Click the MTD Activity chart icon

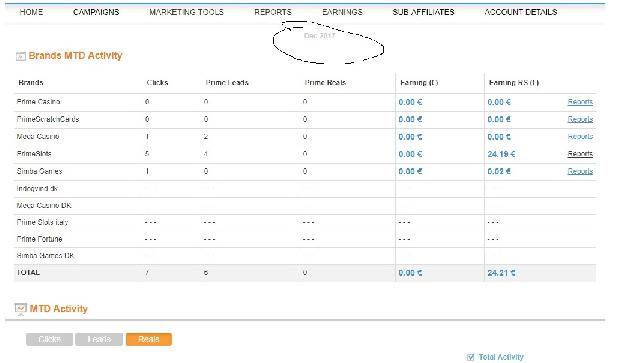click(x=20, y=308)
